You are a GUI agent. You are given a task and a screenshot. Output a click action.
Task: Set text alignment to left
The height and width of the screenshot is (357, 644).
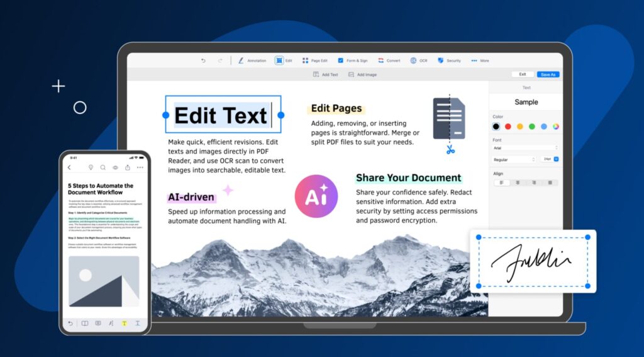click(501, 183)
